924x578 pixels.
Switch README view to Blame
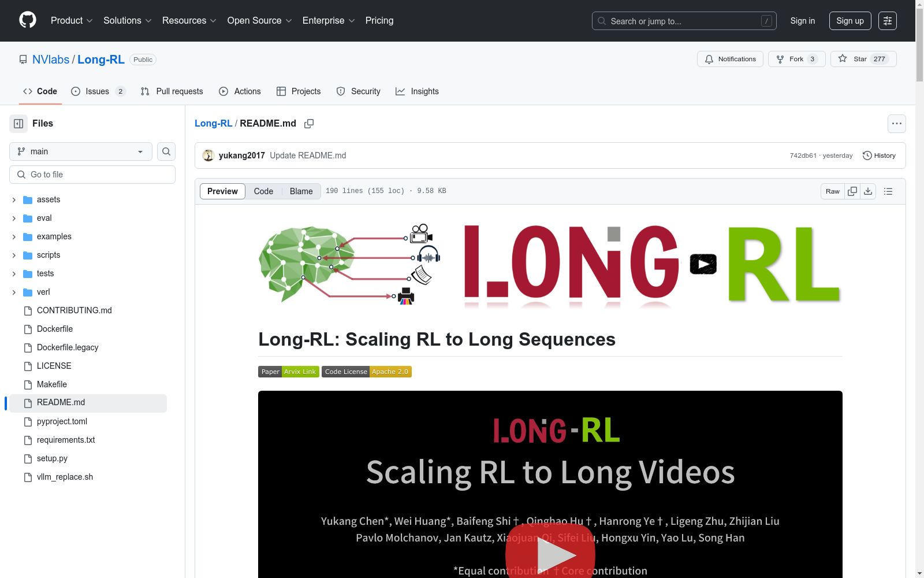click(300, 191)
